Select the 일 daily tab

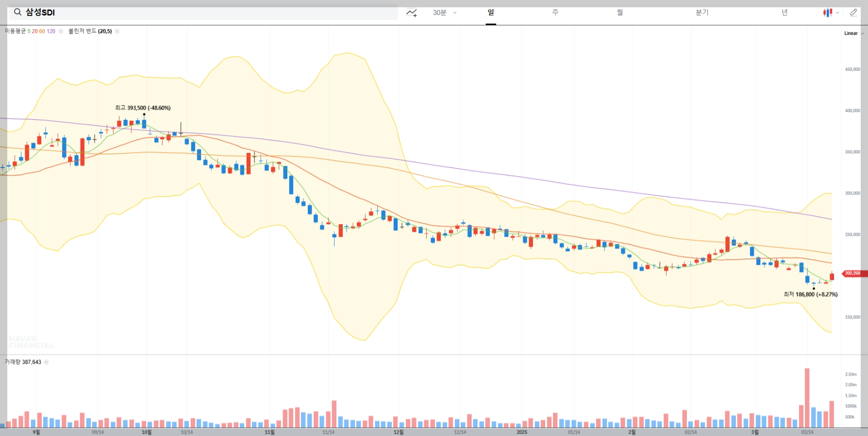491,13
